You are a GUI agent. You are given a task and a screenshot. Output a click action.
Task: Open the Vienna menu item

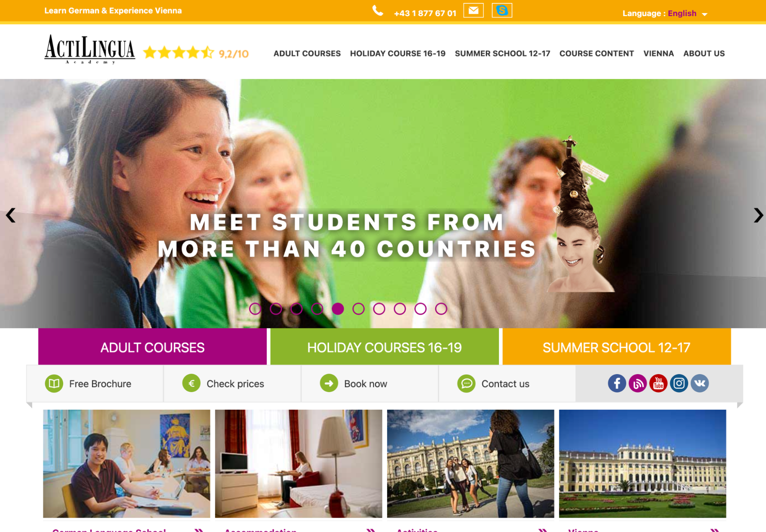(659, 54)
